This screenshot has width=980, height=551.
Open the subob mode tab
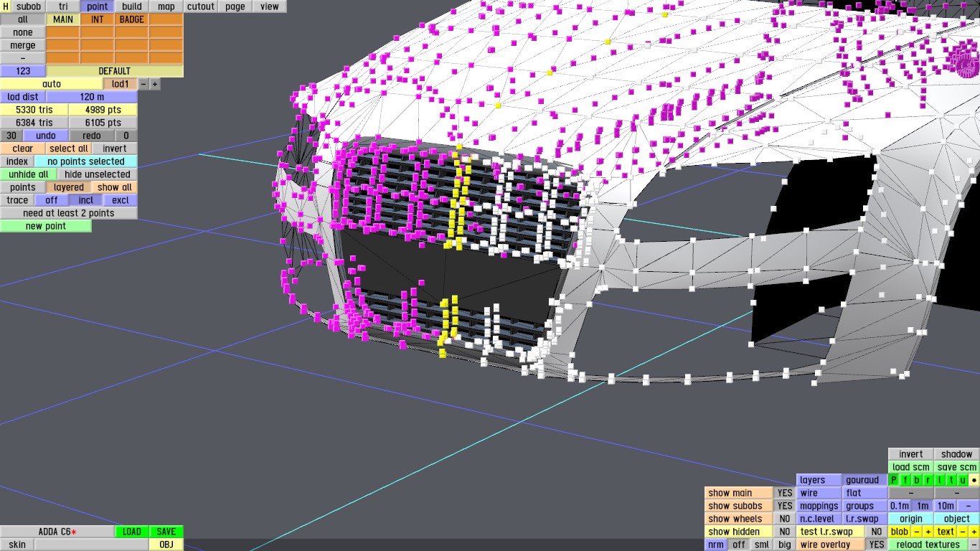(29, 6)
